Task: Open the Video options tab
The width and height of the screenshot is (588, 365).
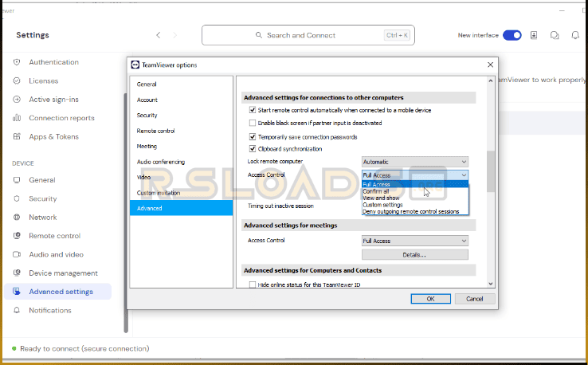Action: pos(181,177)
